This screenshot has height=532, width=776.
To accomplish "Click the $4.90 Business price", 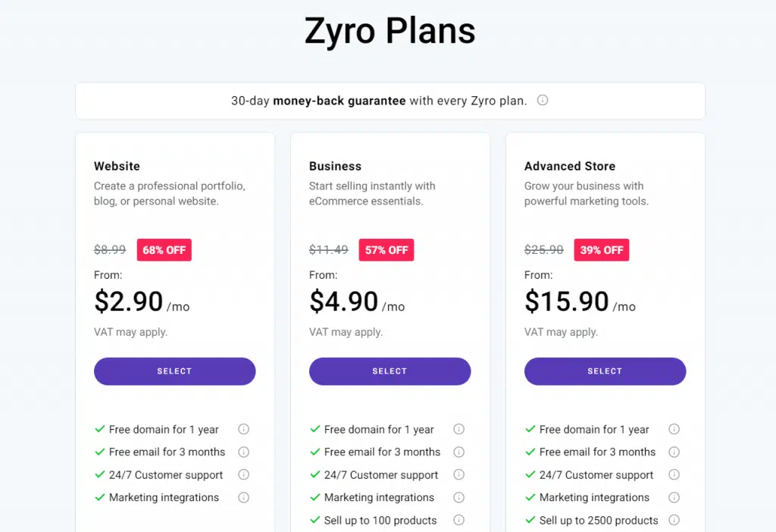I will tap(344, 302).
